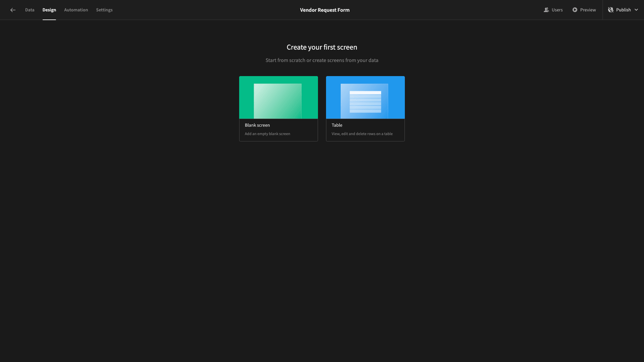
Task: Click the Users person icon
Action: 546,10
